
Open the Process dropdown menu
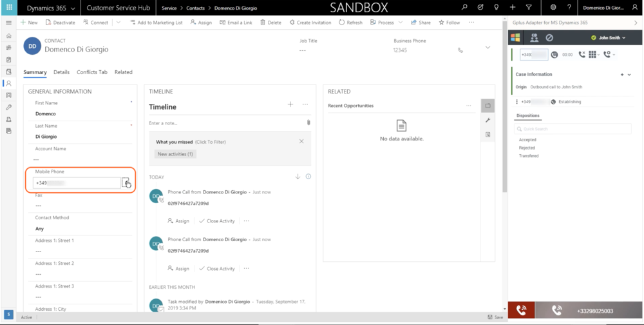386,23
